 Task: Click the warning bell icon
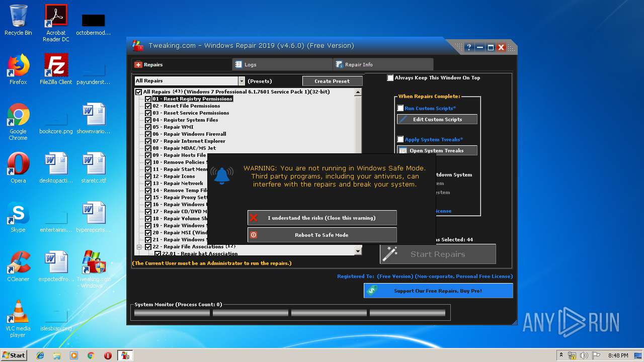(222, 175)
